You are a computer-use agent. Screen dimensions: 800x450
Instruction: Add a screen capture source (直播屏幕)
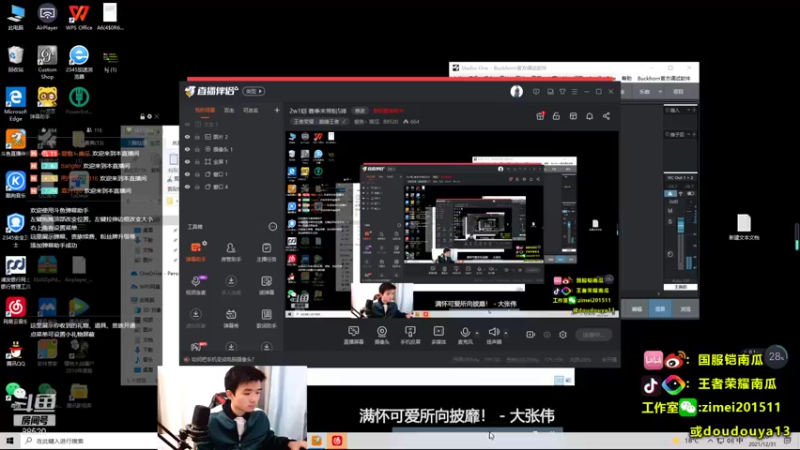pos(353,335)
